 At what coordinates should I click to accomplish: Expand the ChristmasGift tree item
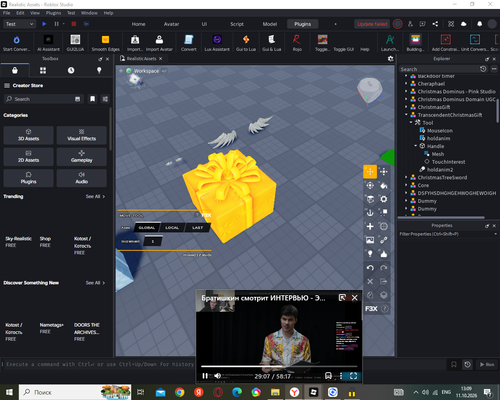click(x=406, y=107)
